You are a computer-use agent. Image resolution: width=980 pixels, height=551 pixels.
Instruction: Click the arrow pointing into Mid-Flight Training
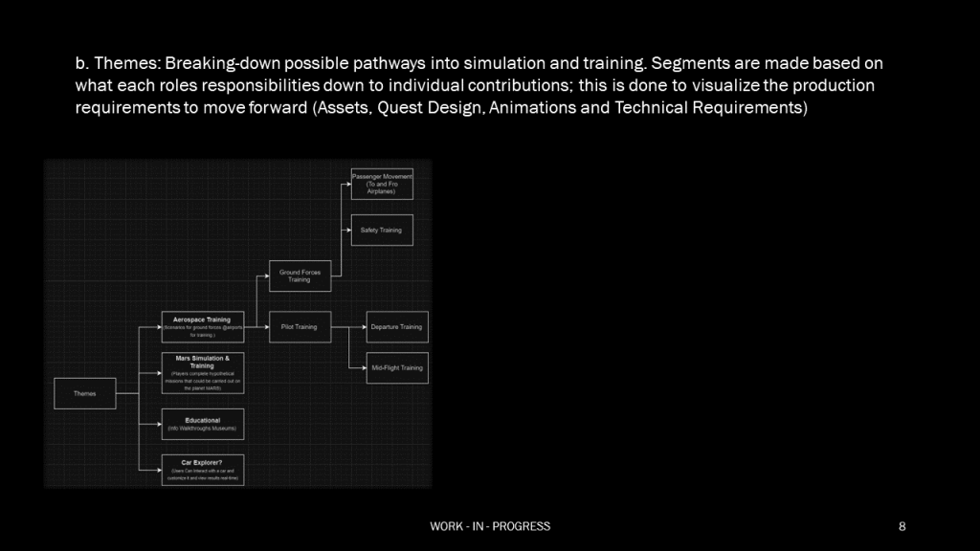(358, 367)
